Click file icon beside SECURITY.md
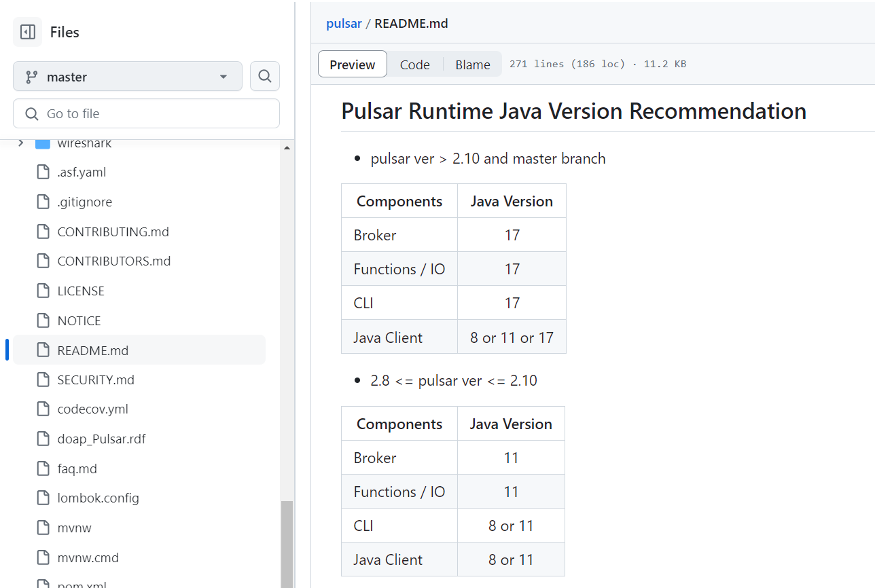The width and height of the screenshot is (875, 588). point(43,380)
